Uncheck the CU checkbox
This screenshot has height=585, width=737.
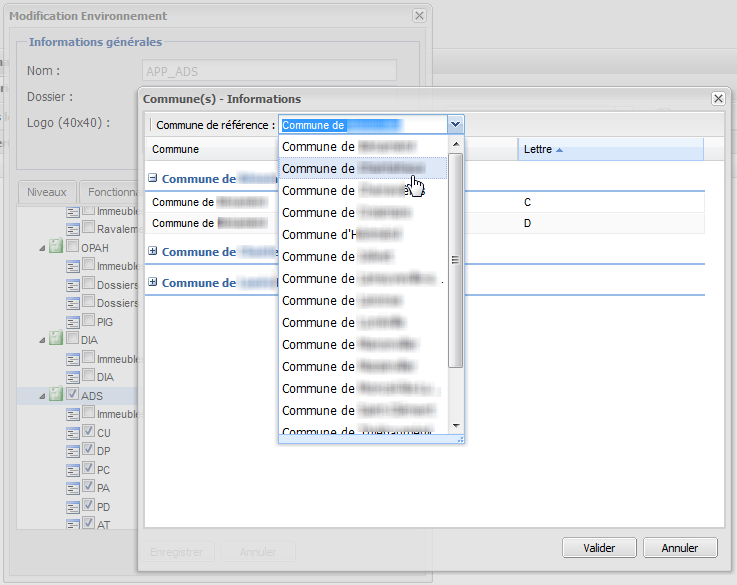[88, 430]
